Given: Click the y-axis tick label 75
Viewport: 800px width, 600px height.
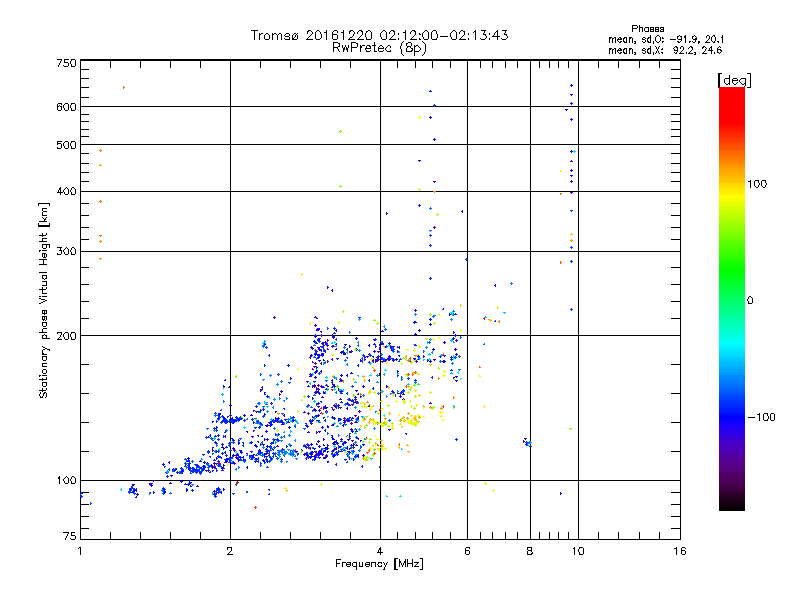Looking at the screenshot, I should (70, 536).
